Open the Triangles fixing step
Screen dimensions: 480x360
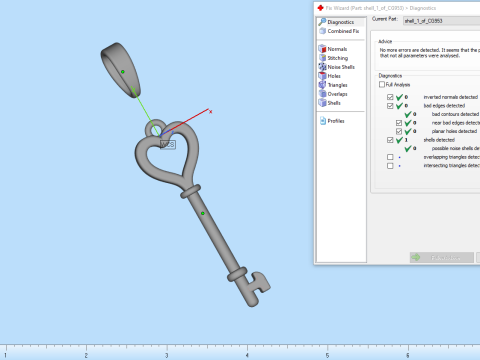pyautogui.click(x=337, y=85)
